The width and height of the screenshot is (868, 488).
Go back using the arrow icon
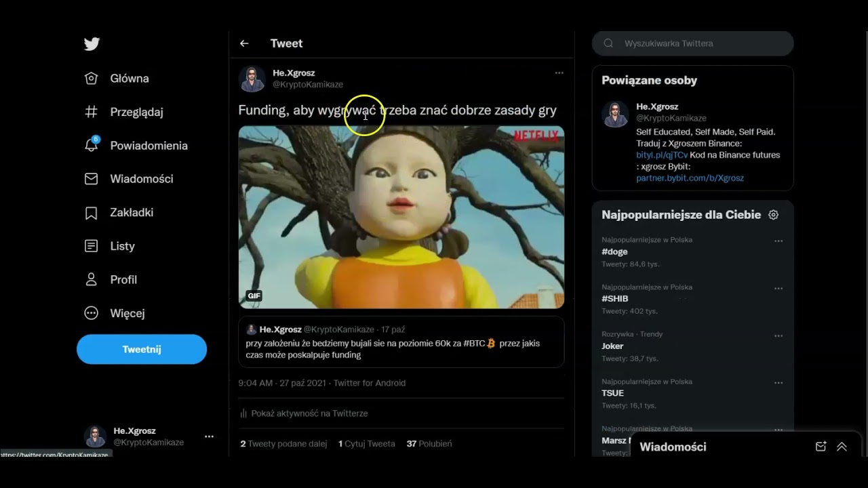tap(244, 43)
